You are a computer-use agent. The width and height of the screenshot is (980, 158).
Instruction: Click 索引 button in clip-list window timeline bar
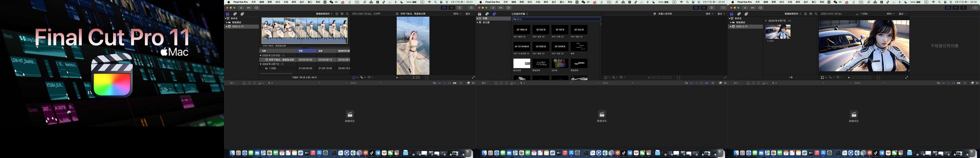(232, 83)
